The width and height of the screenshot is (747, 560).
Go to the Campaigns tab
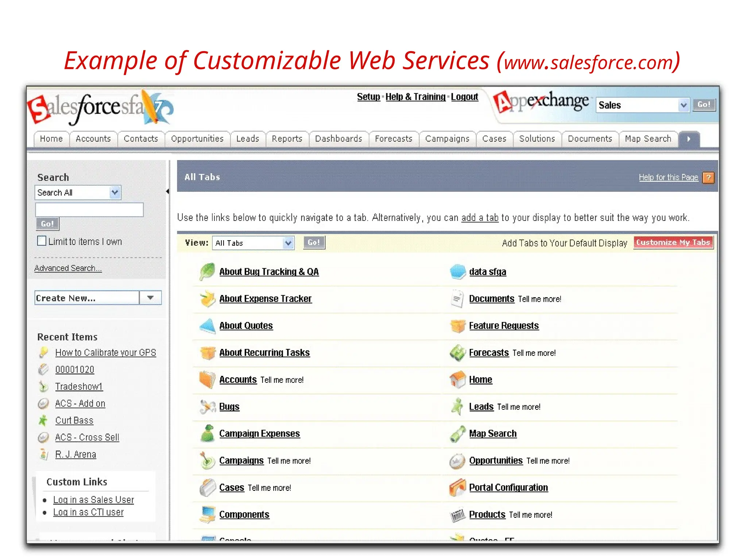[x=448, y=139]
